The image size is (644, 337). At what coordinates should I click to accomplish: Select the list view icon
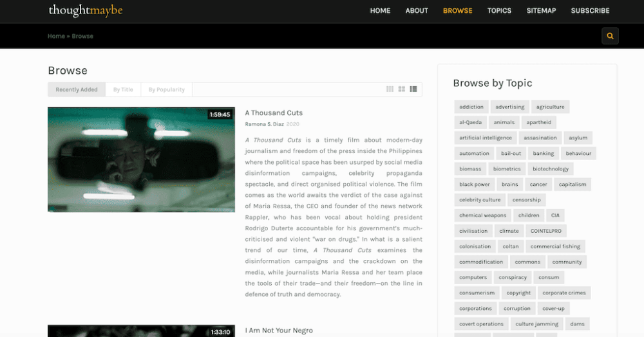(x=413, y=89)
